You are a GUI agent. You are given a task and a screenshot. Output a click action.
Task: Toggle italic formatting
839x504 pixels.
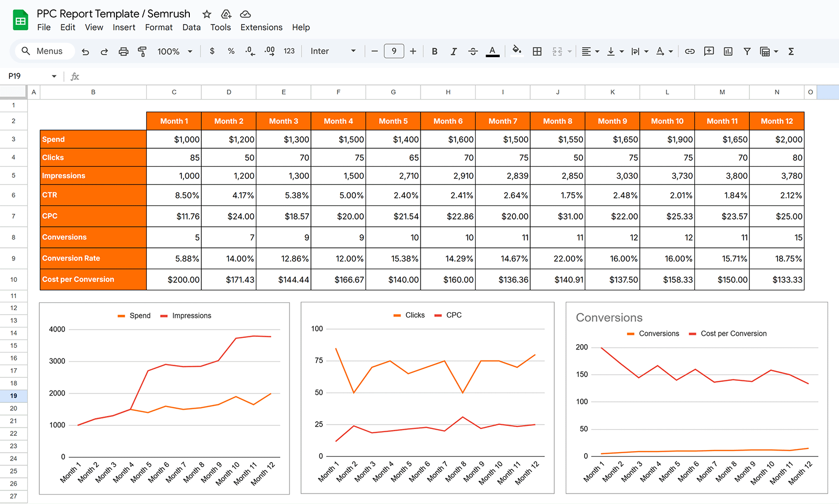pyautogui.click(x=454, y=51)
